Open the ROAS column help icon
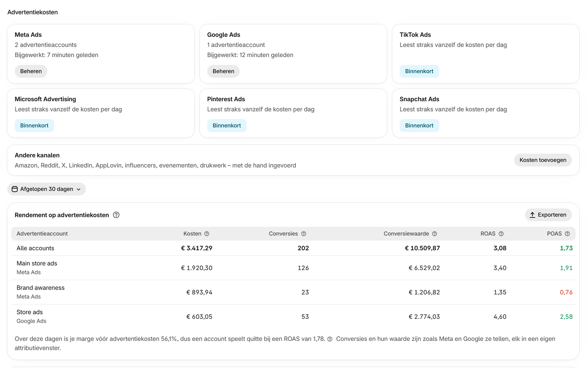The image size is (588, 368). click(x=501, y=234)
